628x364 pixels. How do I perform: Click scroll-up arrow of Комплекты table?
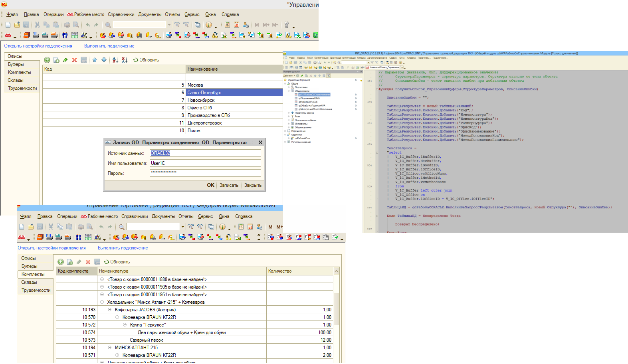tap(336, 271)
